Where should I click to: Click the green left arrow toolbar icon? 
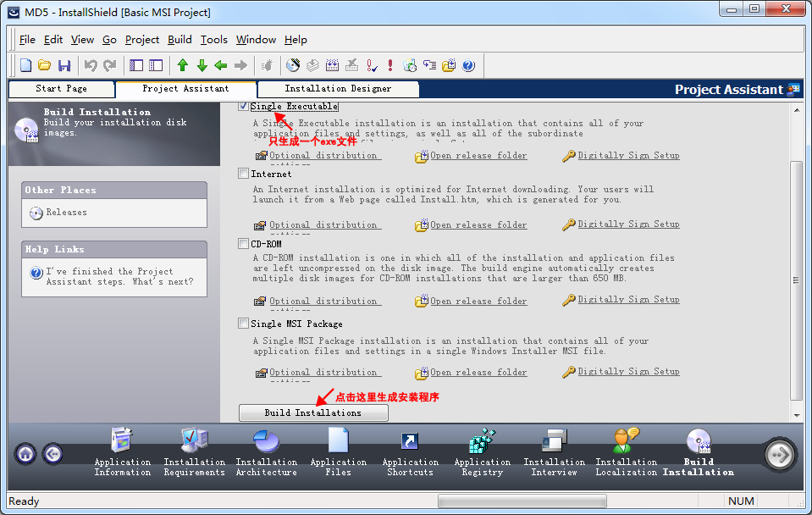pos(221,65)
